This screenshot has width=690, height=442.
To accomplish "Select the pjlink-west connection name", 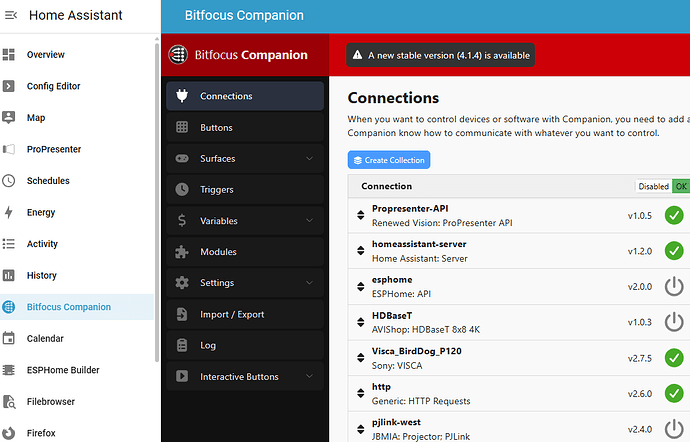I will coord(396,422).
